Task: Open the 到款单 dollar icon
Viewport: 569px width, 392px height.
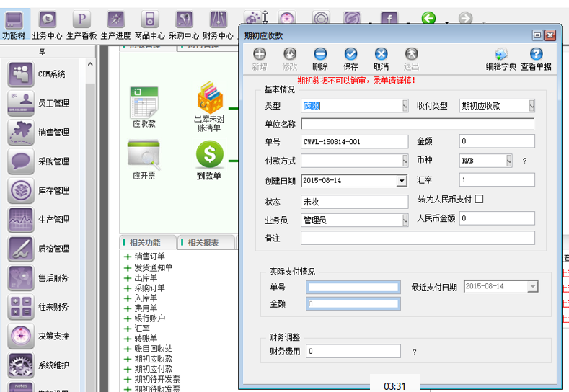Action: point(209,160)
